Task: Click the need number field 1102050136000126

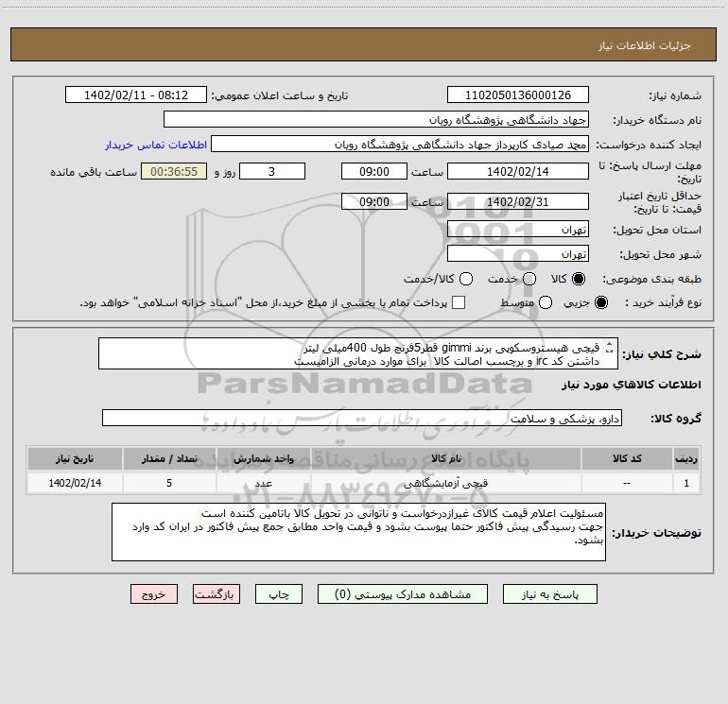Action: tap(518, 94)
